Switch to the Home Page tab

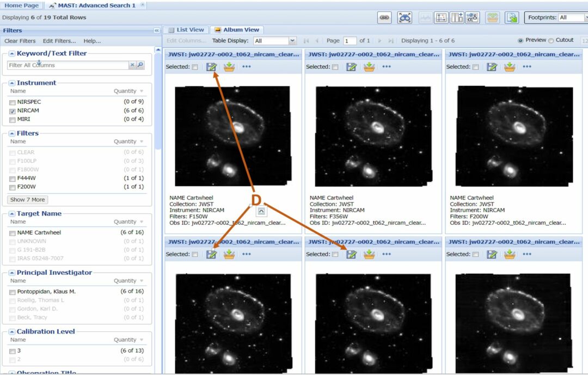pyautogui.click(x=21, y=5)
